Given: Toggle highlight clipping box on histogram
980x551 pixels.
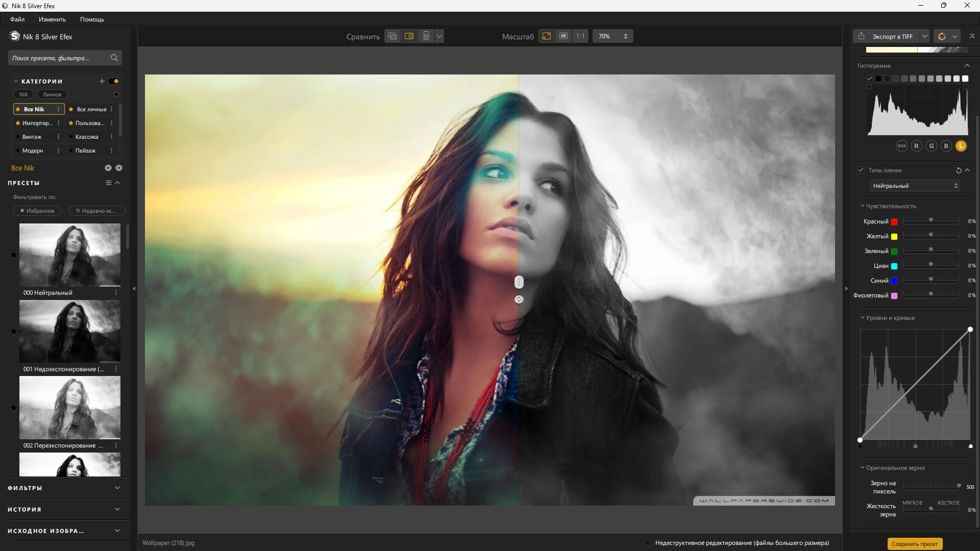Looking at the screenshot, I should pos(966,87).
